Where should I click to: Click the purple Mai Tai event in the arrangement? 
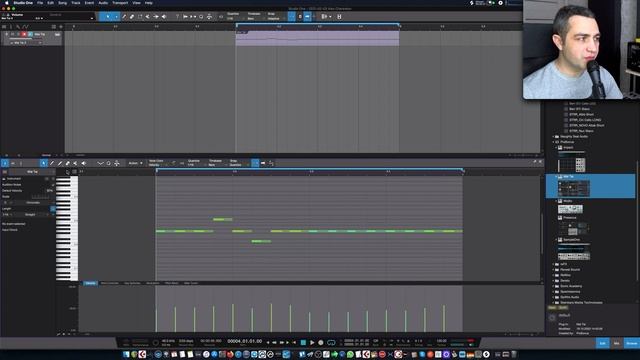pyautogui.click(x=317, y=38)
